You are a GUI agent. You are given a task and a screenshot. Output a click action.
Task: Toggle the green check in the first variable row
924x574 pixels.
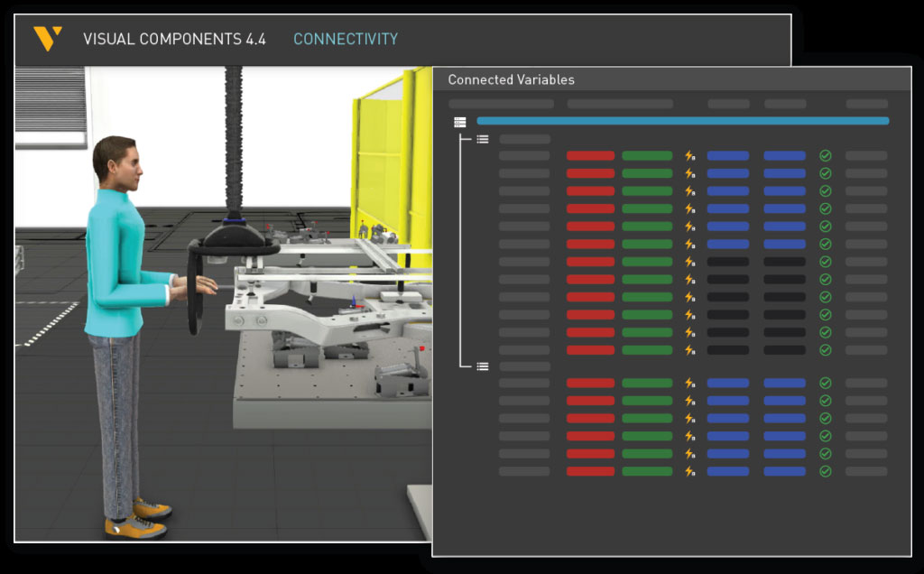[825, 156]
